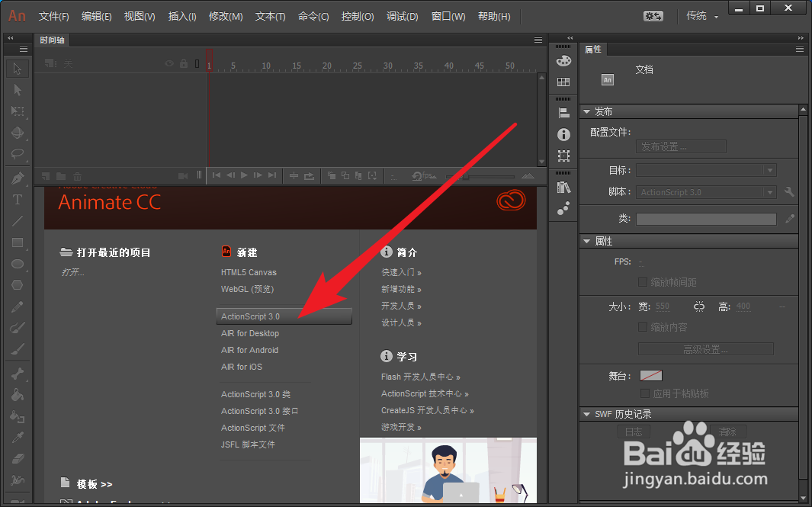The height and width of the screenshot is (507, 812).
Task: Open the timeline panel options menu
Action: (538, 40)
